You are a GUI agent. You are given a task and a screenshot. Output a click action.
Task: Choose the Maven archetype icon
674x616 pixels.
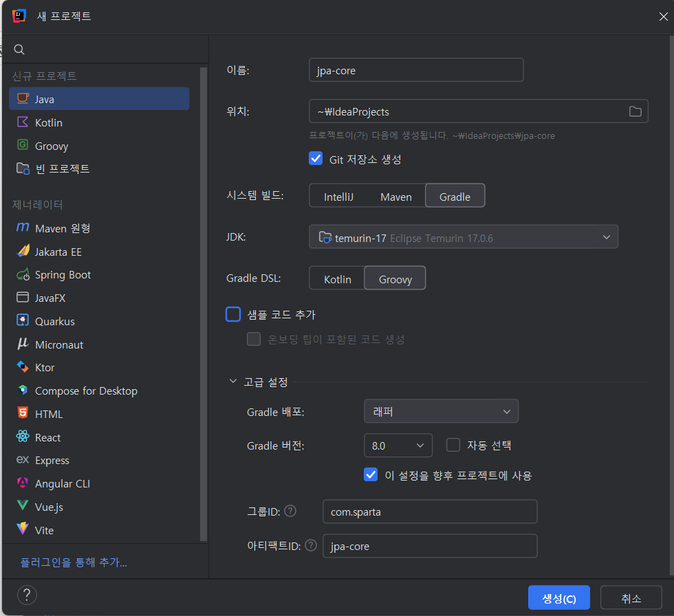point(23,228)
